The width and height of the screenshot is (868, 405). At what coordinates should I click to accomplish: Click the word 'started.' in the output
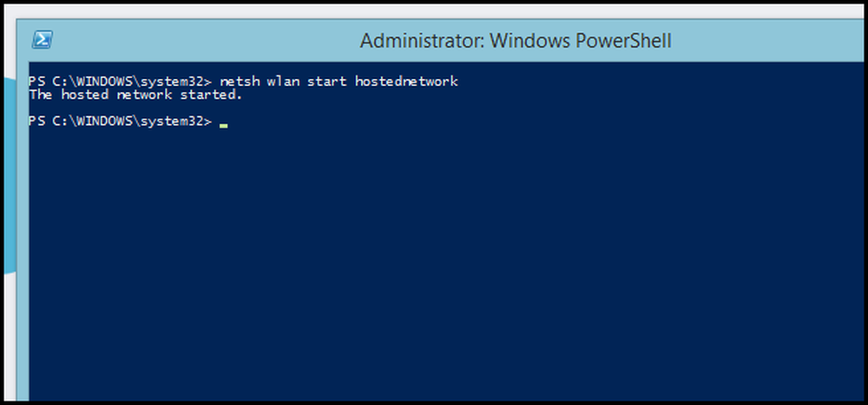tap(212, 95)
